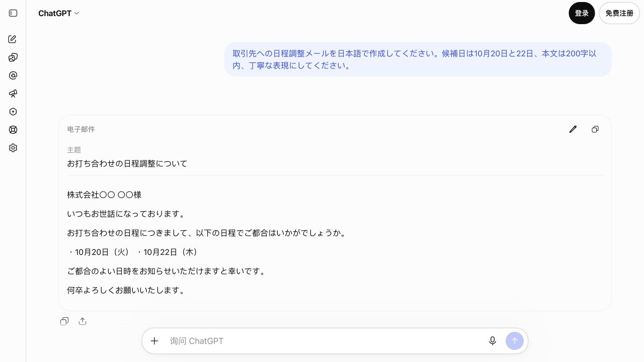Activate the microphone dictation icon
Viewport: 644px width, 362px height.
click(493, 341)
